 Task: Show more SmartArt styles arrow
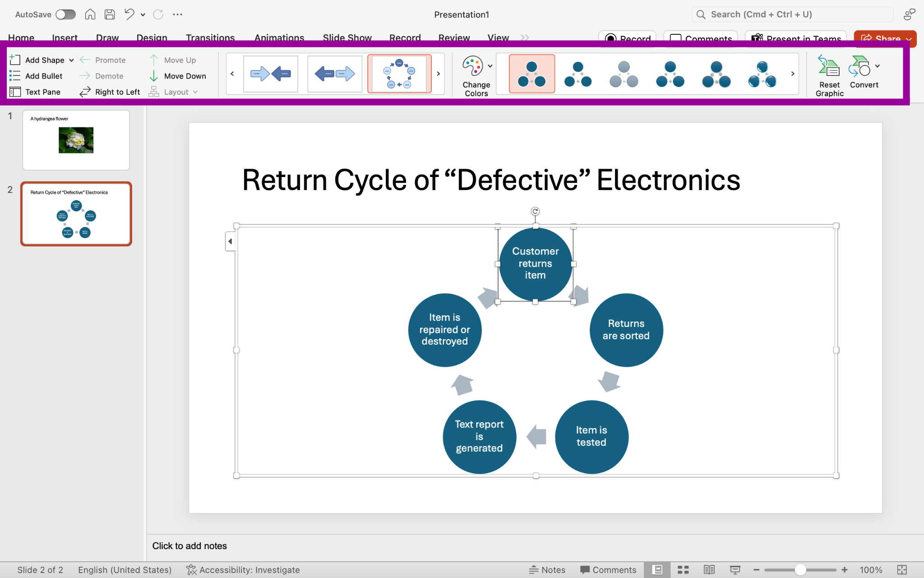793,74
